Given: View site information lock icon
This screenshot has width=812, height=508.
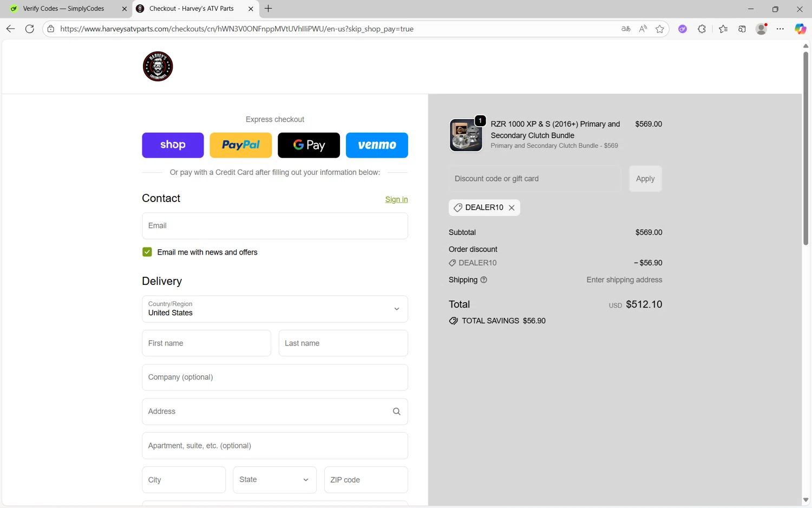Looking at the screenshot, I should pyautogui.click(x=51, y=29).
